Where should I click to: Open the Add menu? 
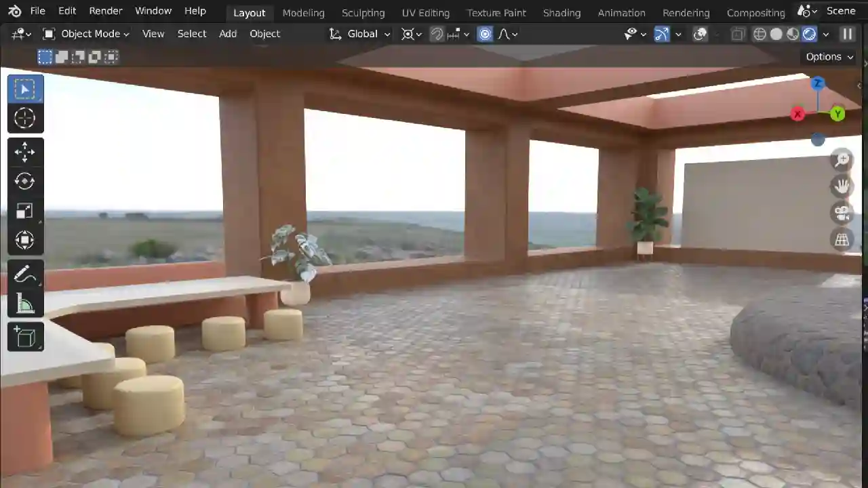click(227, 34)
